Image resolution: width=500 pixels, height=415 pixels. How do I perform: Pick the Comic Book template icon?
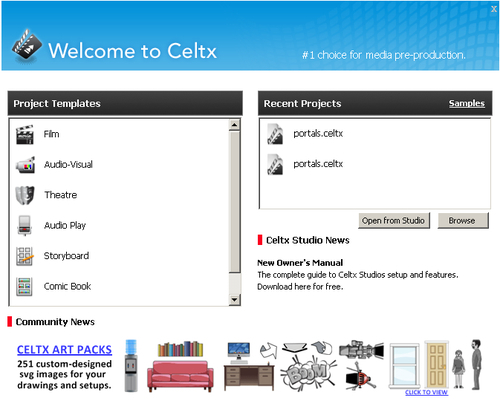click(24, 287)
